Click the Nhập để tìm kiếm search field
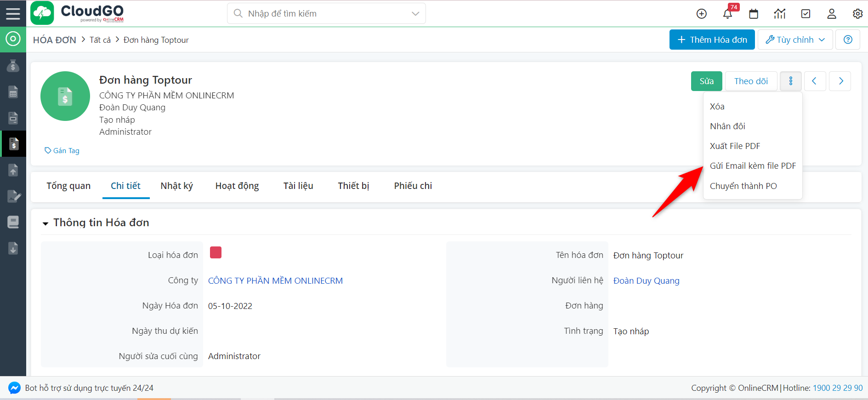Screen dimensions: 868x400 [x=322, y=14]
